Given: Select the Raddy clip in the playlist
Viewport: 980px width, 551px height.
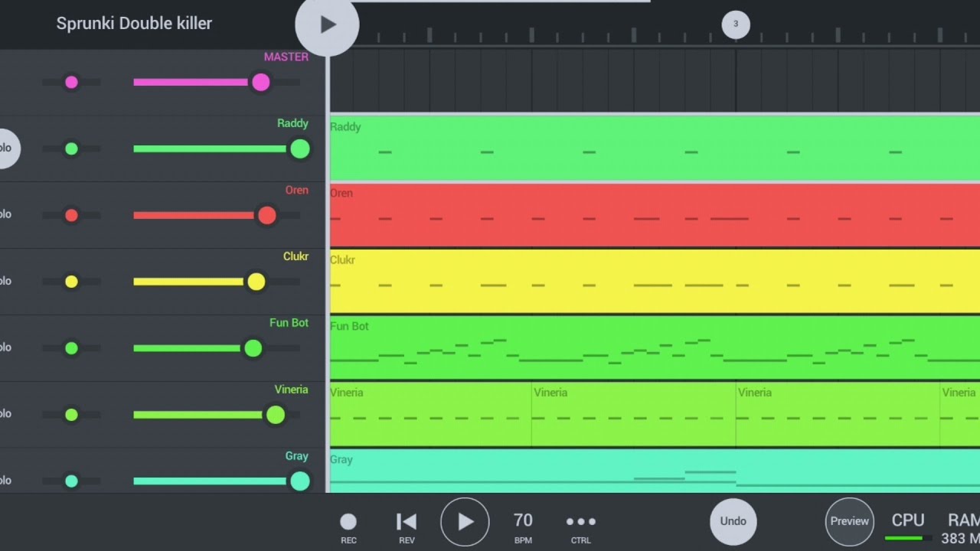Looking at the screenshot, I should click(x=655, y=148).
